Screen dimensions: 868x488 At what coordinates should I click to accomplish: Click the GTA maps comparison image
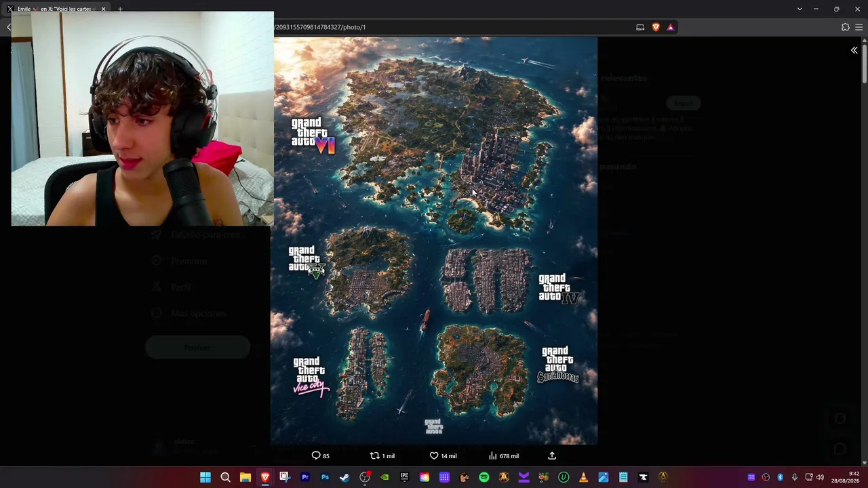[434, 241]
